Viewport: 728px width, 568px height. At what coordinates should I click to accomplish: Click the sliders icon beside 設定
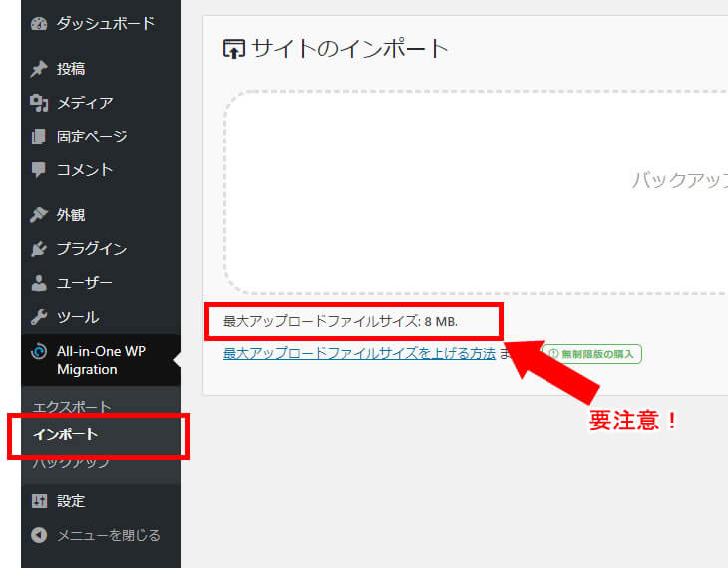point(39,501)
